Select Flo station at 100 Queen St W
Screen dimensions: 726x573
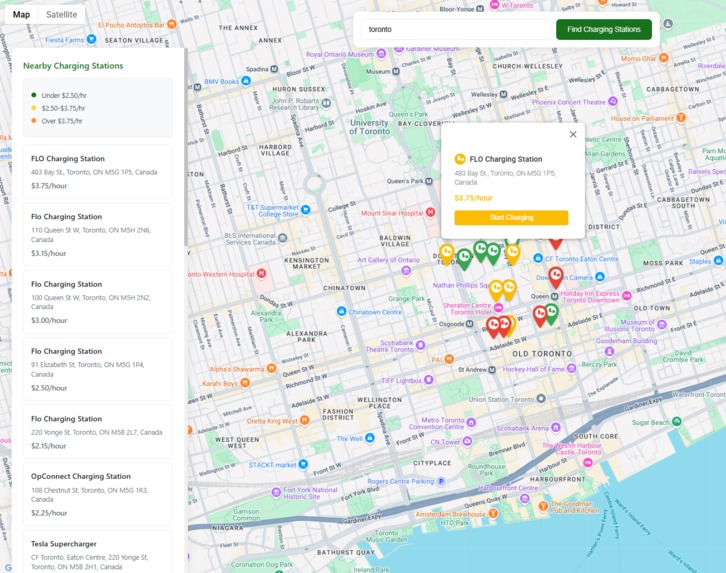[x=98, y=302]
